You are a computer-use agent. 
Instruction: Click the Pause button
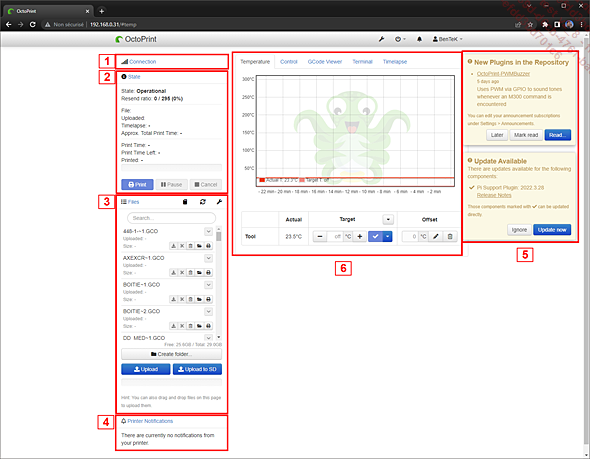[x=171, y=184]
